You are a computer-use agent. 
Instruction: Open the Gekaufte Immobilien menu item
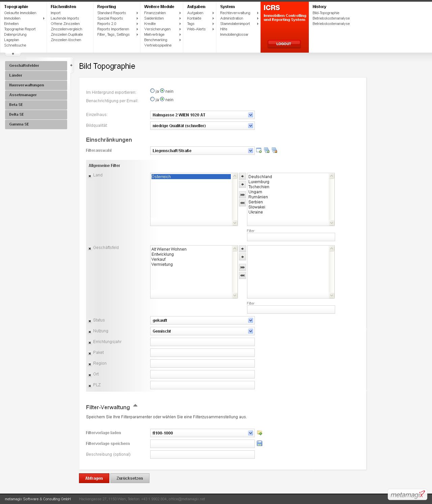click(20, 13)
